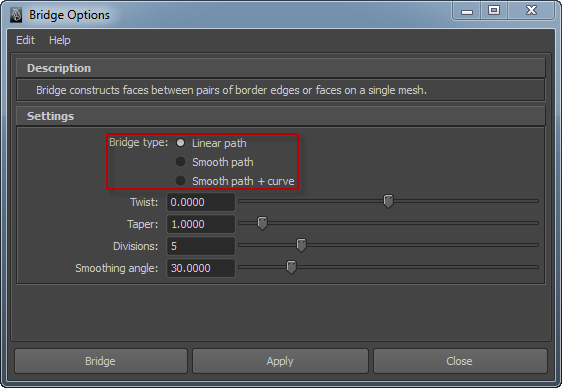
Task: Click the Twist slider handle
Action: [388, 201]
